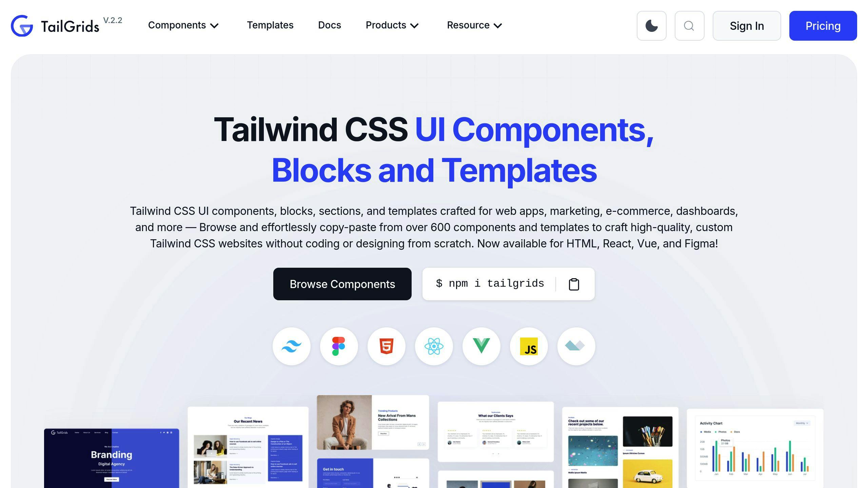868x488 pixels.
Task: Click the JavaScript icon
Action: click(529, 346)
